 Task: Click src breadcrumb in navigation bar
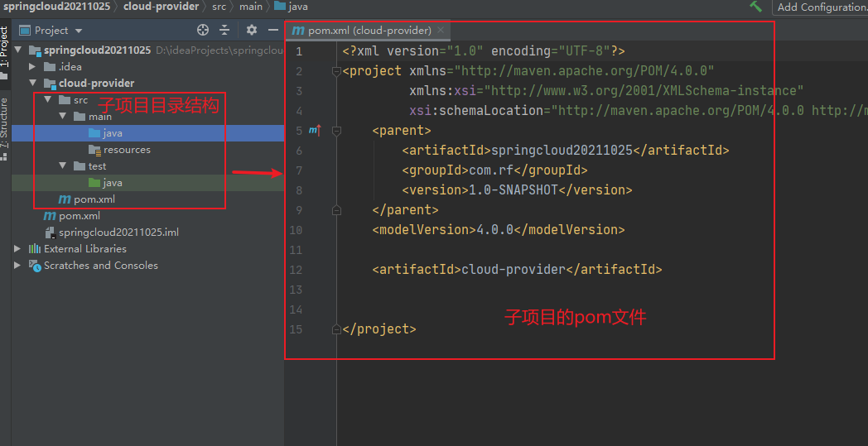tap(219, 7)
